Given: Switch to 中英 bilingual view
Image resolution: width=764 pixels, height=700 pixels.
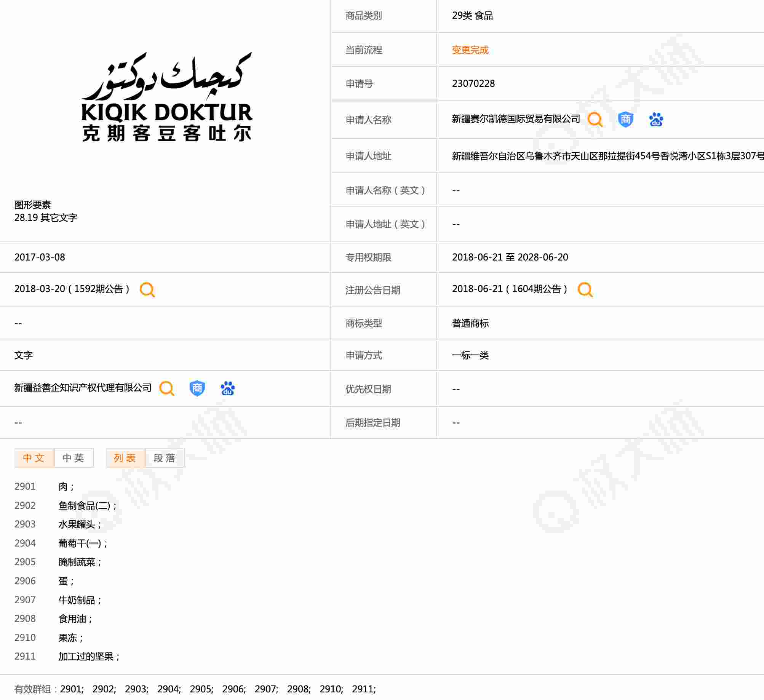Looking at the screenshot, I should tap(74, 458).
